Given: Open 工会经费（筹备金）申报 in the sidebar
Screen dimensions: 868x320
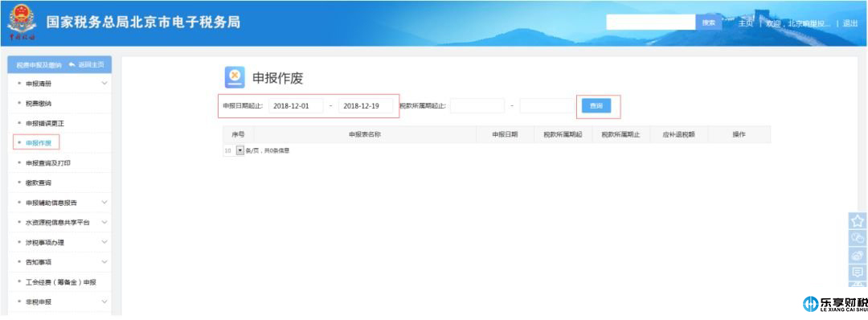Looking at the screenshot, I should tap(60, 282).
